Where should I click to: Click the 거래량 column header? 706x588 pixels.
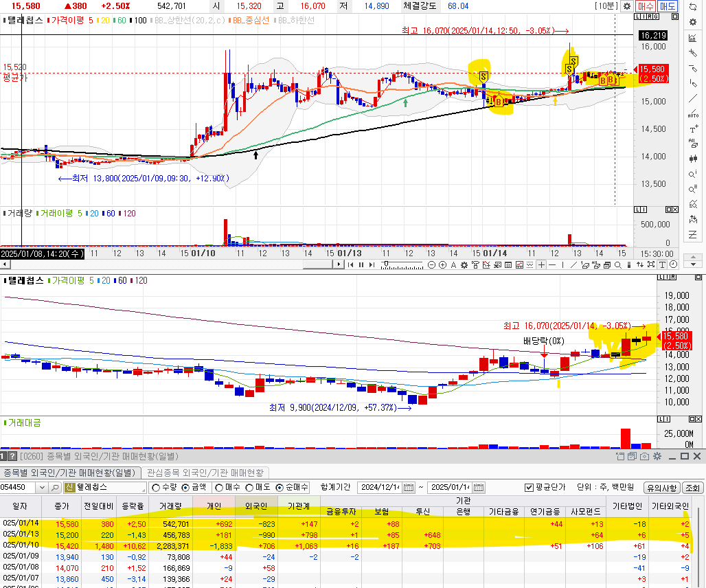click(x=170, y=506)
